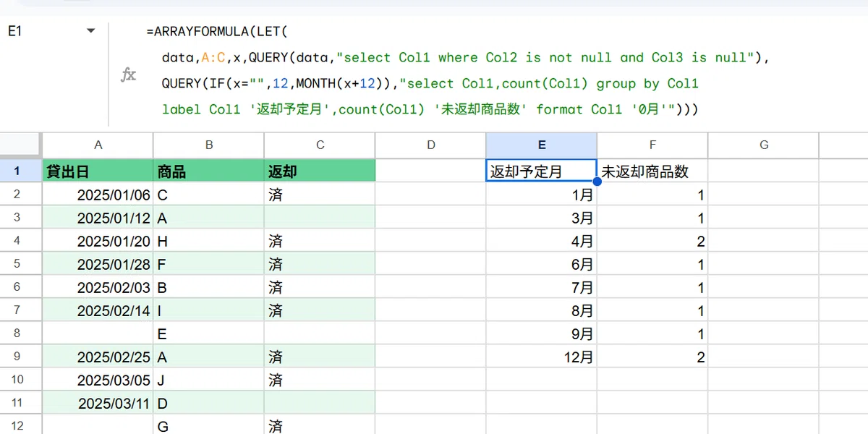Click the 済 cell in row 2
Image resolution: width=868 pixels, height=434 pixels.
[320, 195]
